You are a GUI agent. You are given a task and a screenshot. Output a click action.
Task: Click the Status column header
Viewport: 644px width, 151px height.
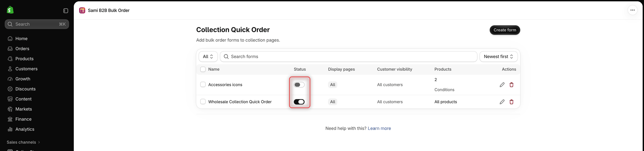[300, 69]
